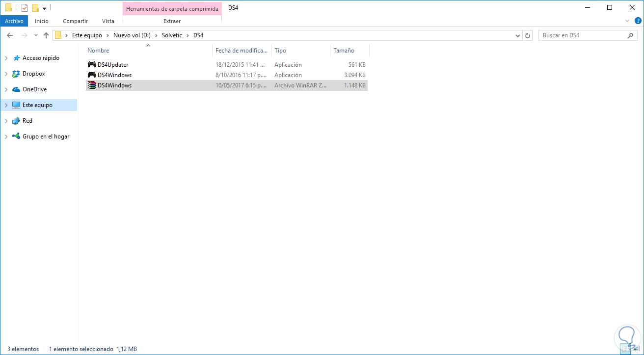Select Dropbox in the navigation pane
The width and height of the screenshot is (644, 355).
[34, 74]
